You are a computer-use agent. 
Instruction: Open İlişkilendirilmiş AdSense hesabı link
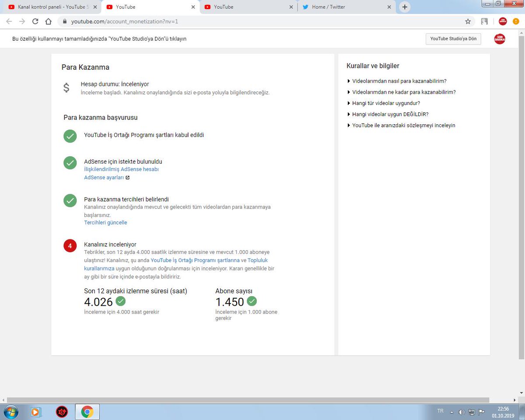121,169
